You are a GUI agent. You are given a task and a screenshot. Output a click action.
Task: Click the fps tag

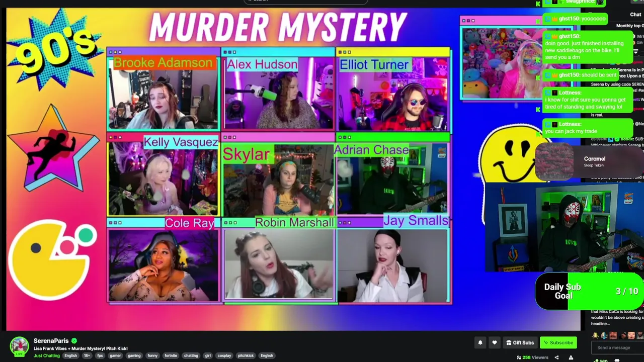click(x=100, y=355)
